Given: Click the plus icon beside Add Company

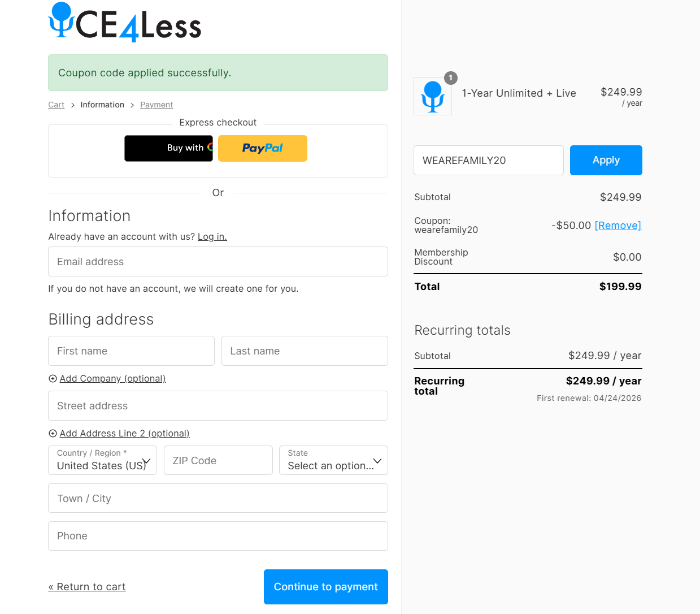Looking at the screenshot, I should (x=53, y=379).
